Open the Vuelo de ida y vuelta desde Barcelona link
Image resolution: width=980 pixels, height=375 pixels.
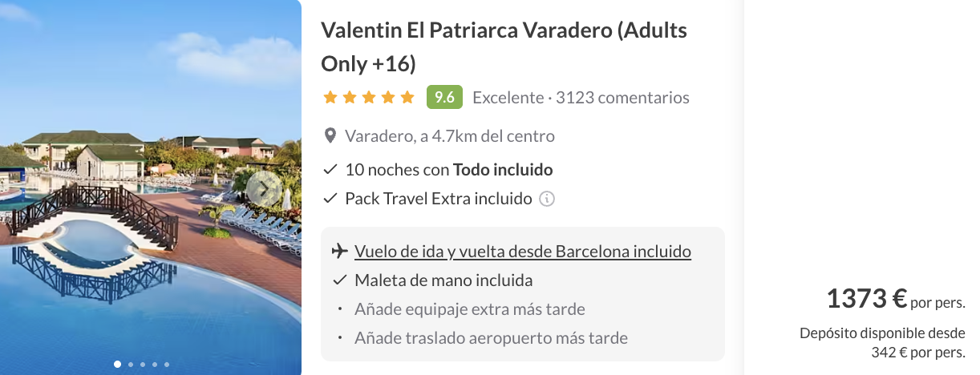523,252
